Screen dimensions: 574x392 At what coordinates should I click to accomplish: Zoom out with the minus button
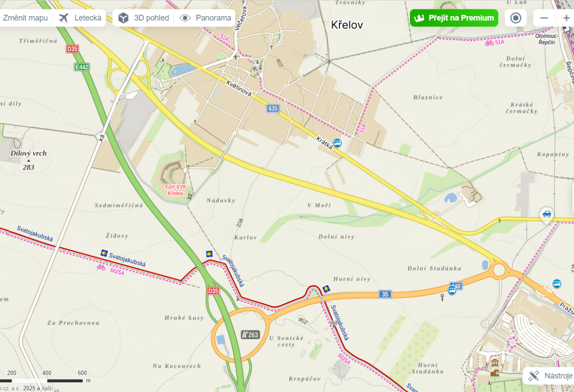click(x=544, y=18)
